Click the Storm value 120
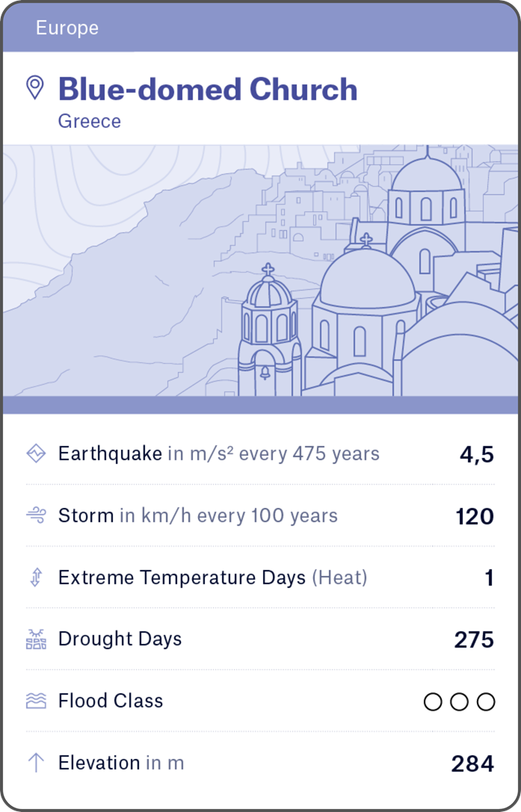This screenshot has width=521, height=812. pos(475,516)
